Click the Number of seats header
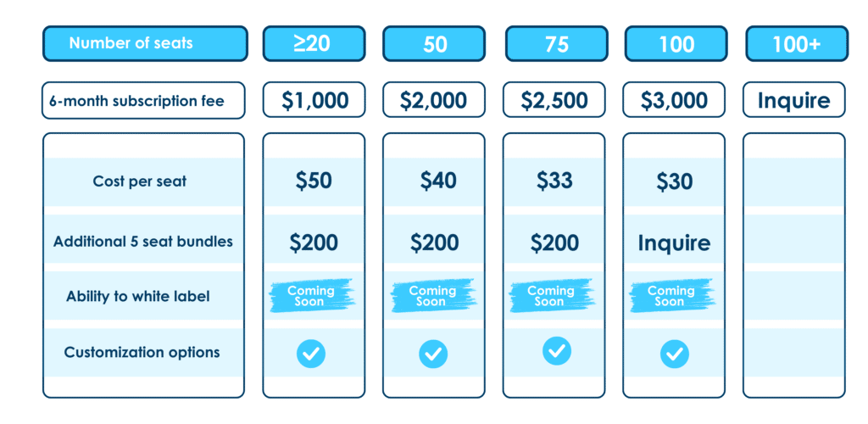 point(145,43)
